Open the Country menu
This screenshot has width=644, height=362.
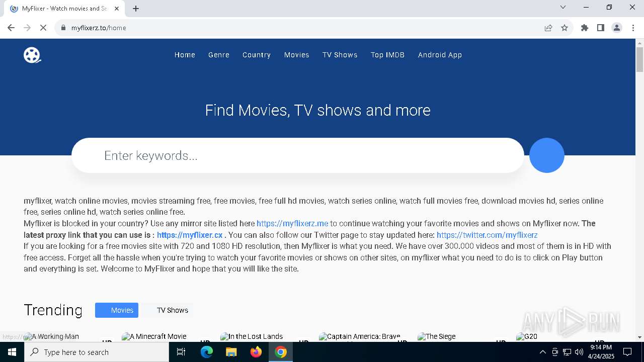[257, 55]
